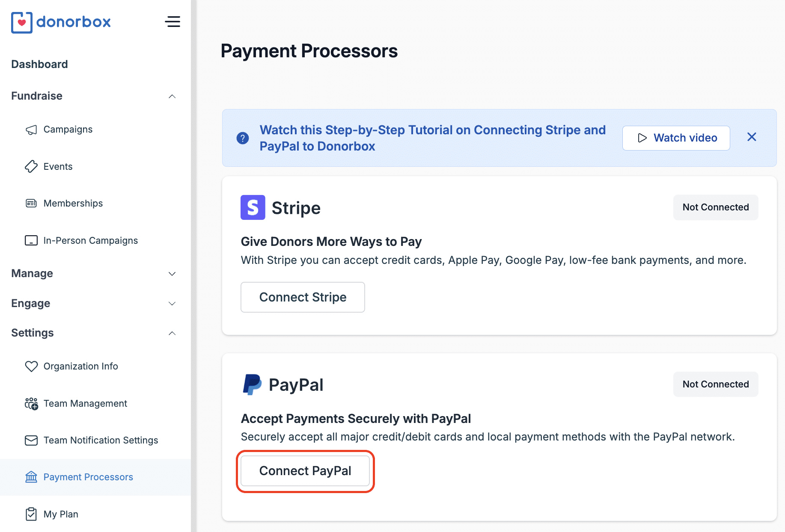Viewport: 785px width, 532px height.
Task: Toggle the hamburger sidebar menu
Action: tap(172, 22)
